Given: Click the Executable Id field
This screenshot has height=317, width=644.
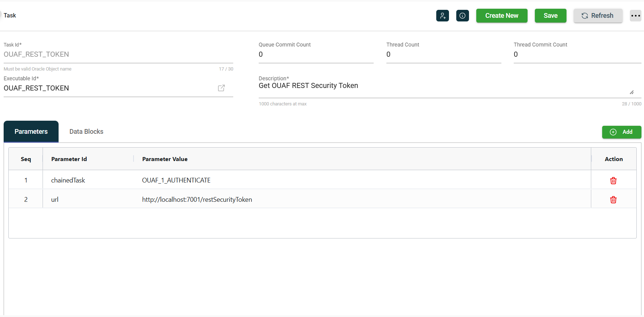Looking at the screenshot, I should (109, 88).
